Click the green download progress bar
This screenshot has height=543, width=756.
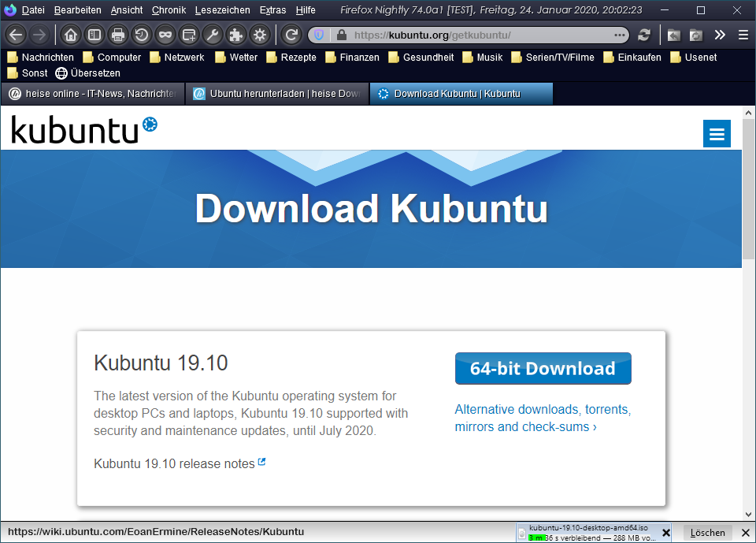pyautogui.click(x=537, y=537)
